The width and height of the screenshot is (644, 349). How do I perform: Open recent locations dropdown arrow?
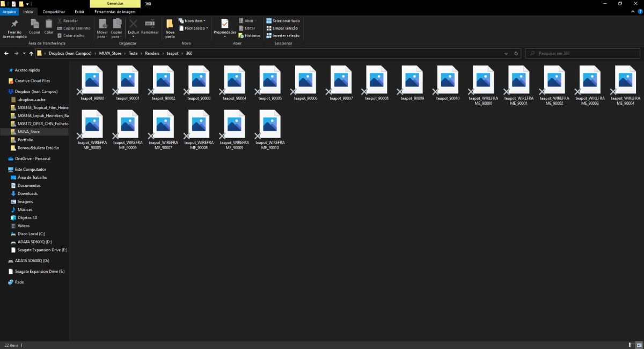point(24,54)
